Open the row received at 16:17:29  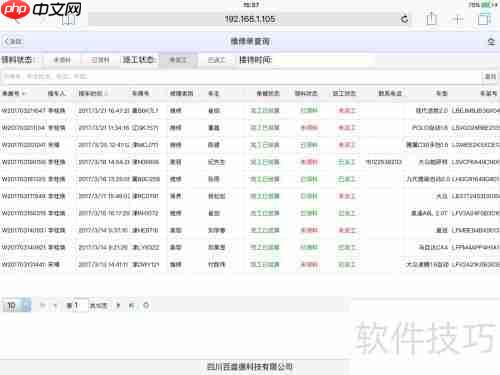pos(250,213)
